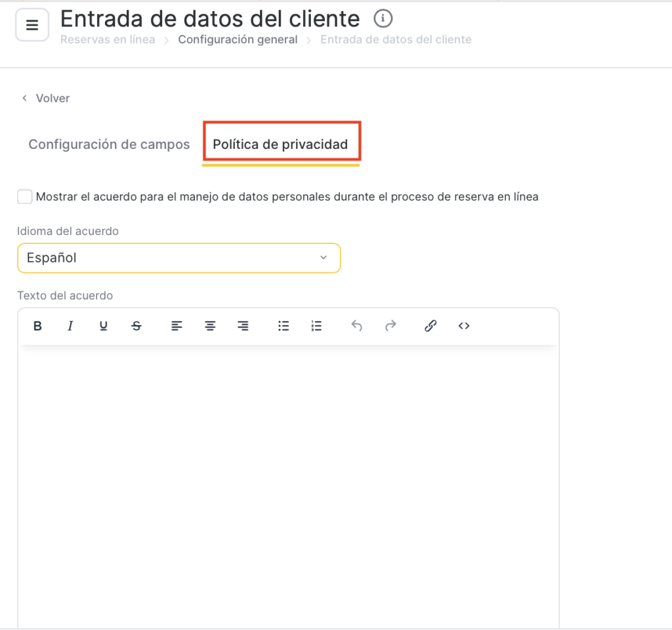Switch to Configuración de campos tab
Screen dimensions: 672x630
coord(109,144)
